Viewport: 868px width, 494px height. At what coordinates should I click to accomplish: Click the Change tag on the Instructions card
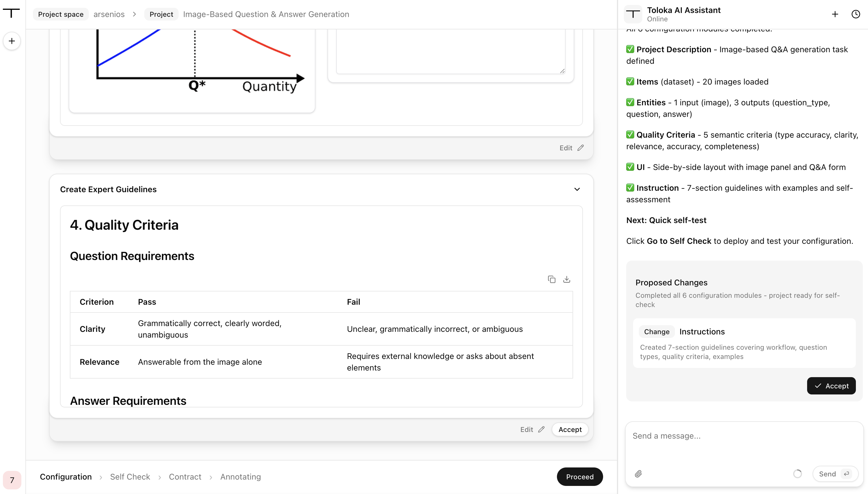click(656, 332)
